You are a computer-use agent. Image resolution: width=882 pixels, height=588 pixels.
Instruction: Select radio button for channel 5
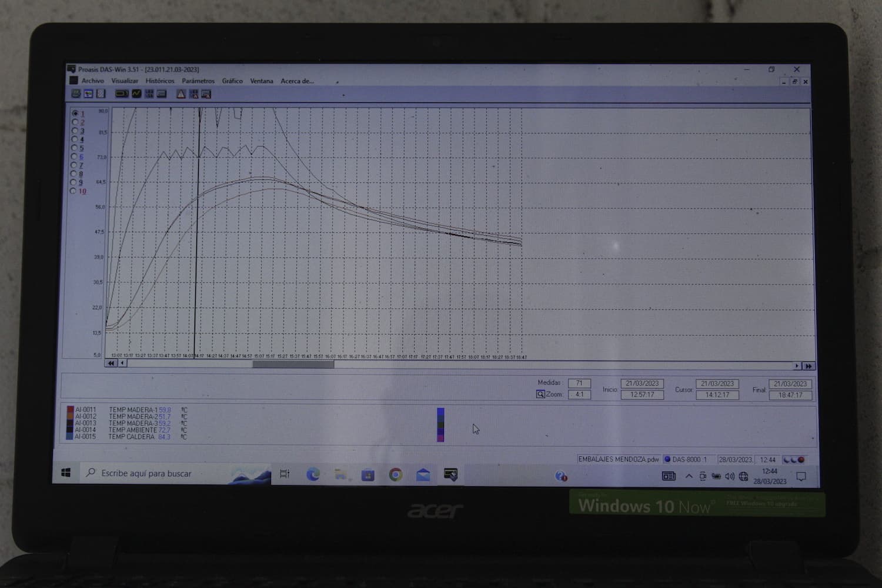[75, 148]
